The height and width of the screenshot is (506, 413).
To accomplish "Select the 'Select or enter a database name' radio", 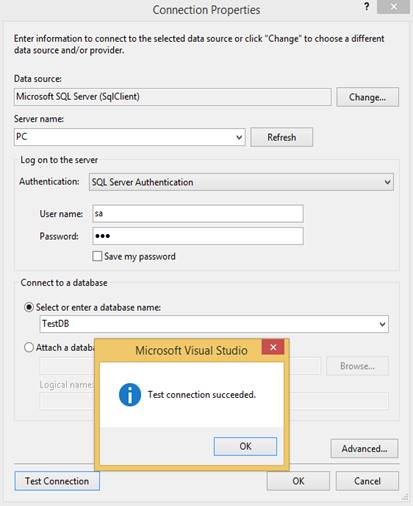I will 29,307.
